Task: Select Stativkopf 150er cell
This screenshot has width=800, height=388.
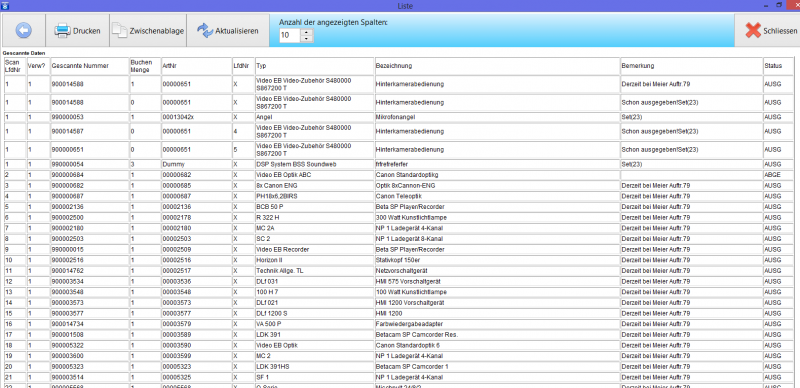Action: pyautogui.click(x=497, y=260)
